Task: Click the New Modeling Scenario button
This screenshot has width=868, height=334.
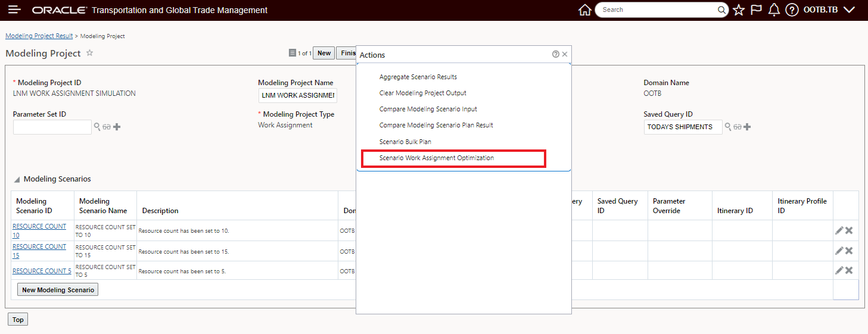Action: 58,290
